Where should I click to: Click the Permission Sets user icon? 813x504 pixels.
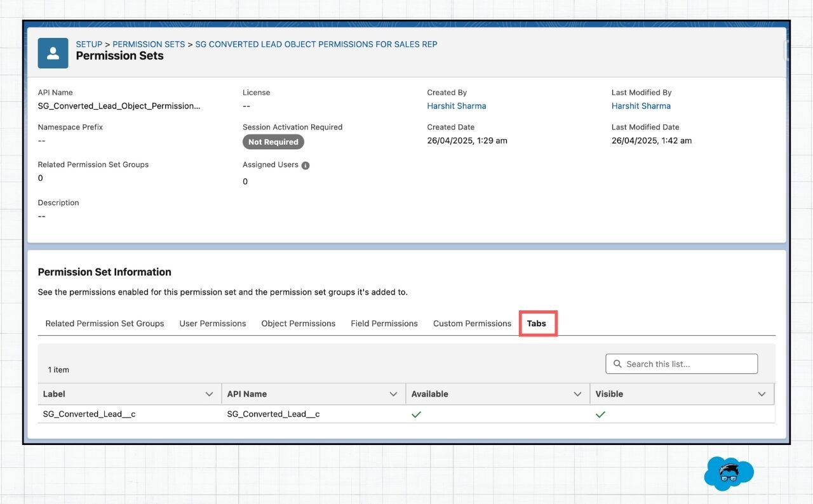pyautogui.click(x=53, y=53)
